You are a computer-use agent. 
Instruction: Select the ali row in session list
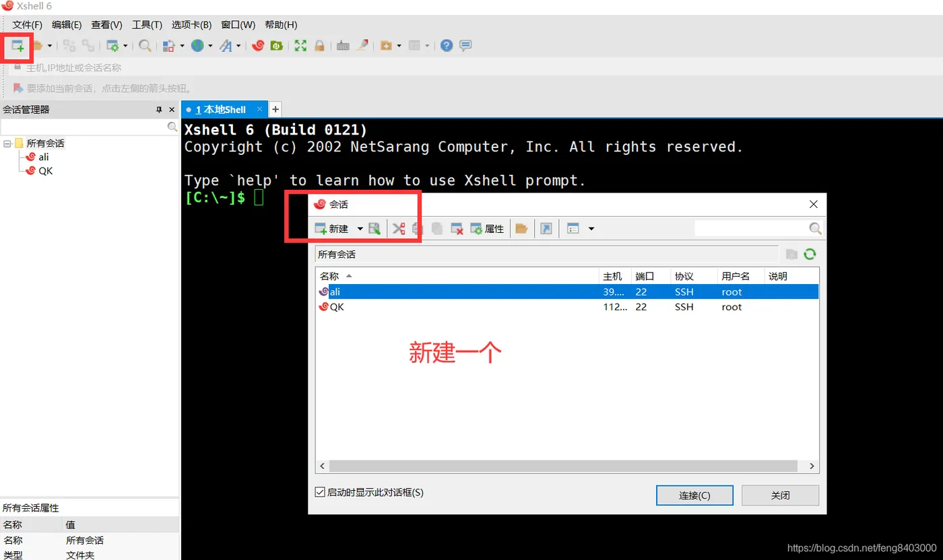567,291
